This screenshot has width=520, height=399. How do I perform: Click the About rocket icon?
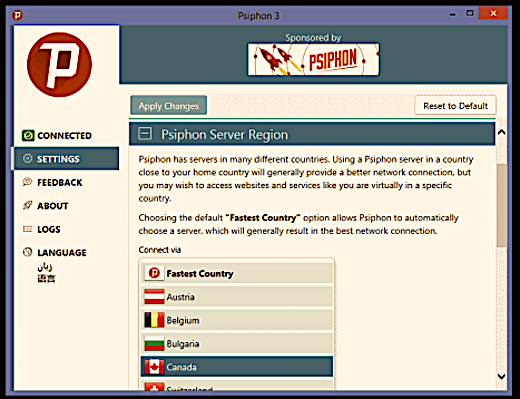pos(27,205)
